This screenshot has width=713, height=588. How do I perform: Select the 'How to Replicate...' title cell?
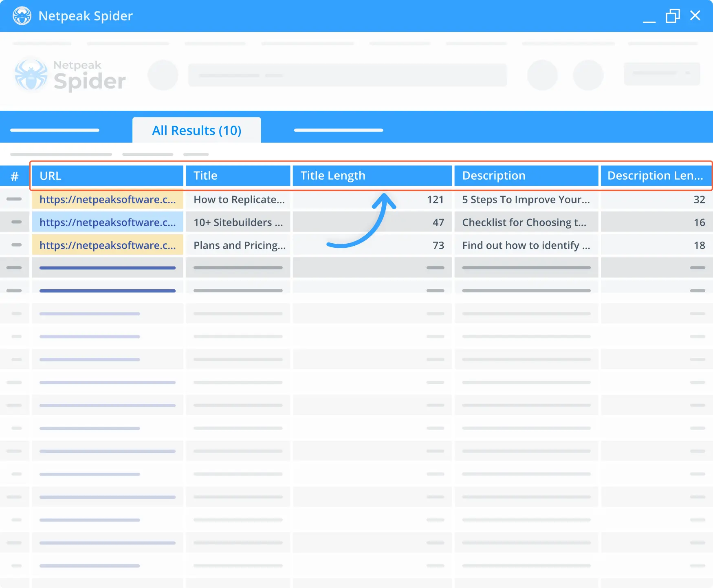point(238,199)
